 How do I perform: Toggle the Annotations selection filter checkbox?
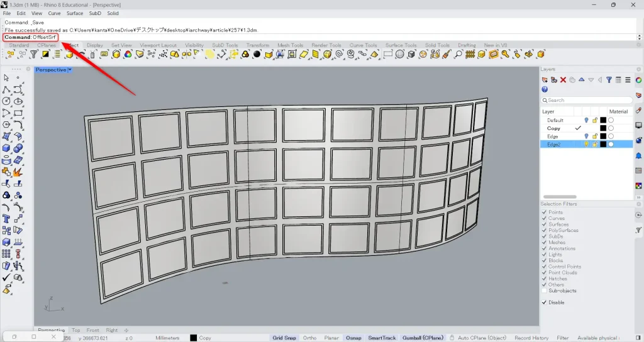(544, 248)
